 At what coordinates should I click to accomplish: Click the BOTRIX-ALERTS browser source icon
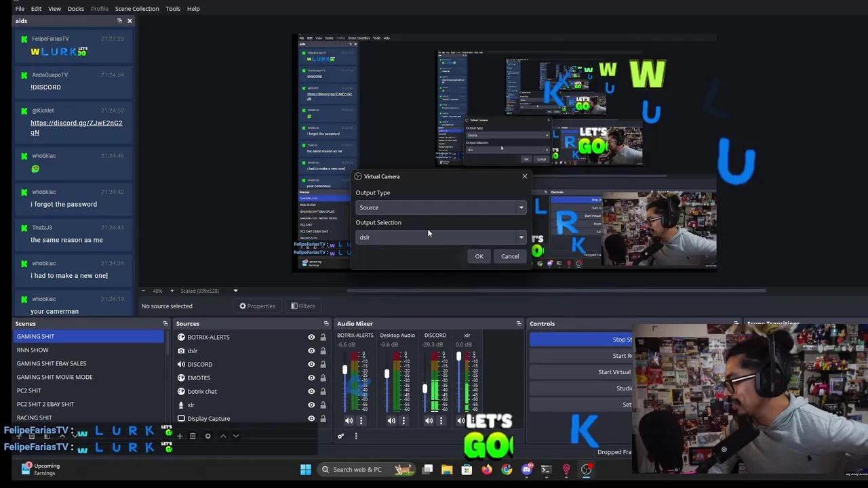pyautogui.click(x=181, y=337)
